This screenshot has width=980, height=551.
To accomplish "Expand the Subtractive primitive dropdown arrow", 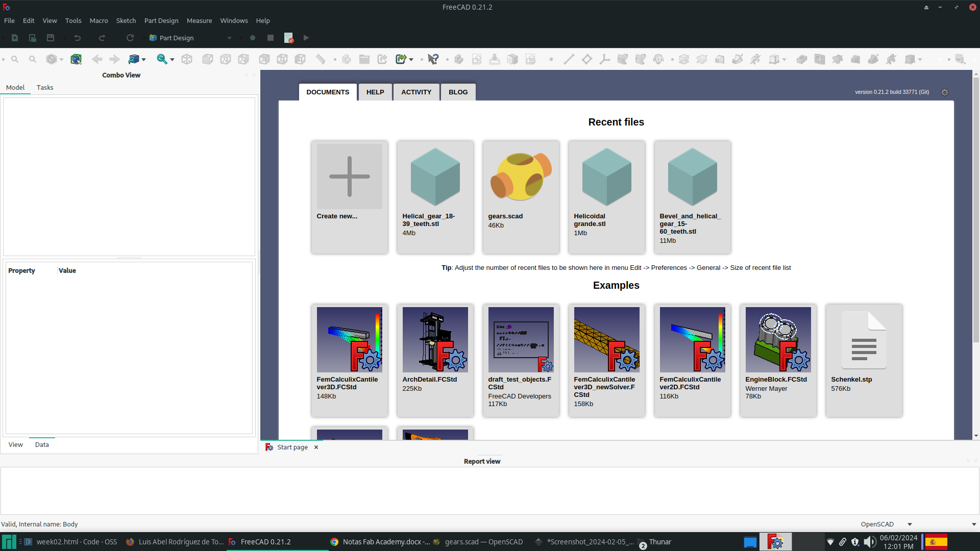I will coord(920,60).
